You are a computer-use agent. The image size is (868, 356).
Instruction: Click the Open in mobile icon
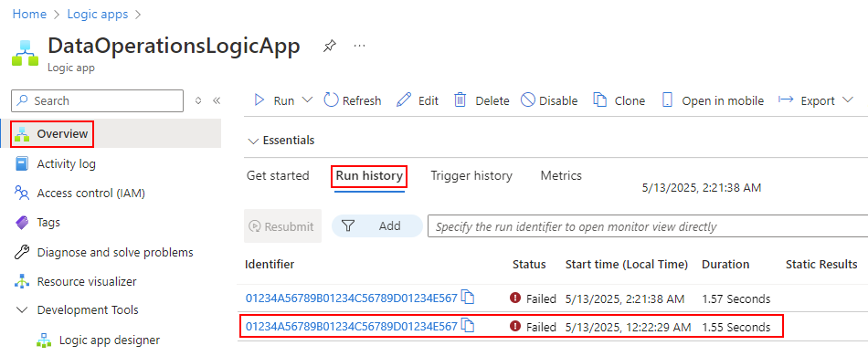(668, 100)
